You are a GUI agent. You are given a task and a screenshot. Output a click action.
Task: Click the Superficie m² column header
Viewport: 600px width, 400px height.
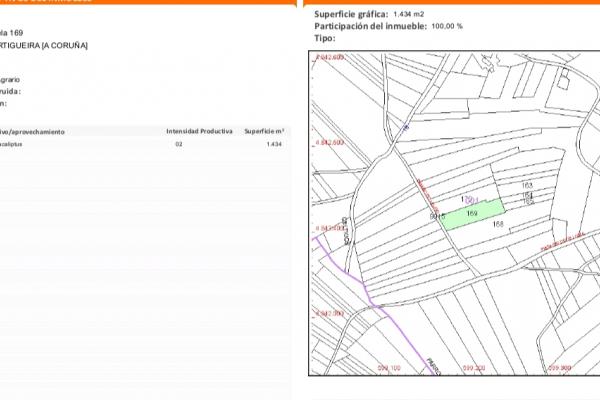(264, 131)
